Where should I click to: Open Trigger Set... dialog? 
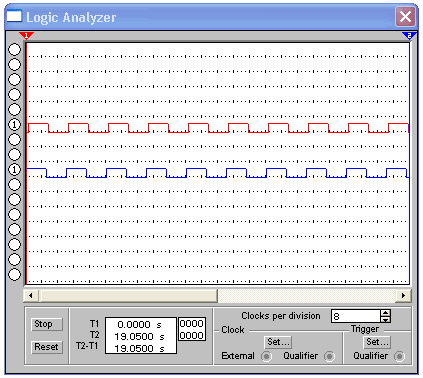[377, 342]
